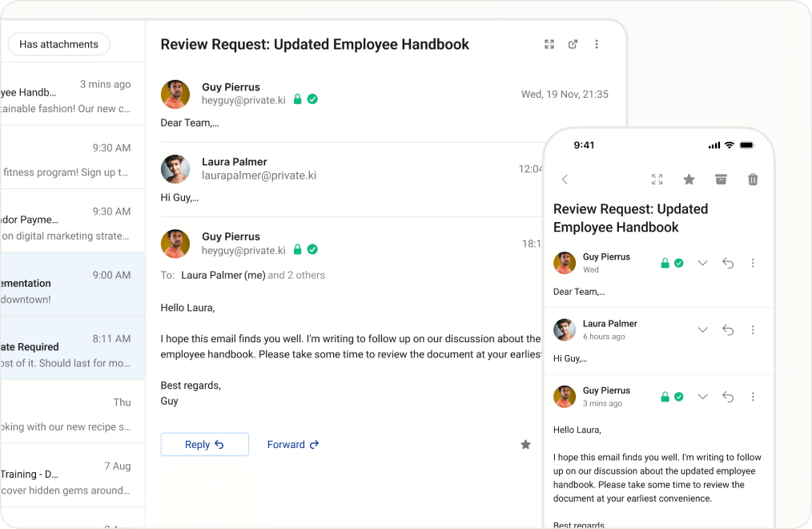The image size is (812, 529).
Task: Star the message in desktop view
Action: pos(525,444)
